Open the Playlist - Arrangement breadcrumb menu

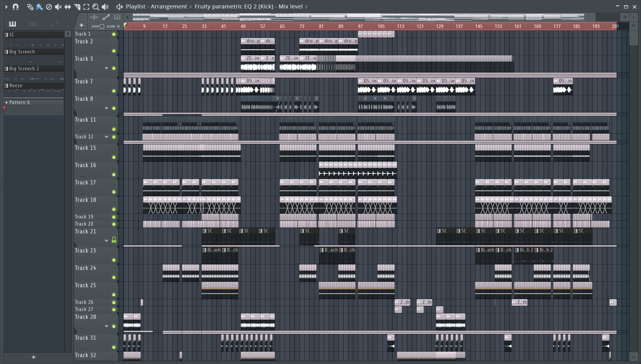[156, 6]
